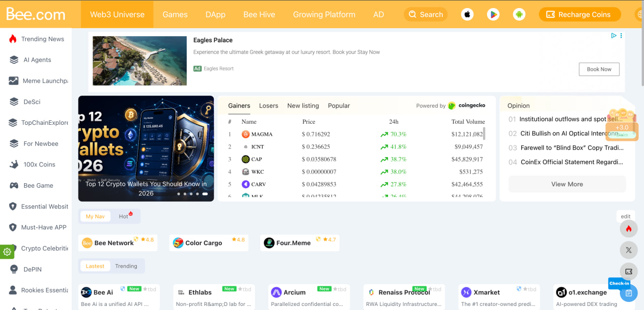Click the Xmarket app icon

click(x=466, y=292)
